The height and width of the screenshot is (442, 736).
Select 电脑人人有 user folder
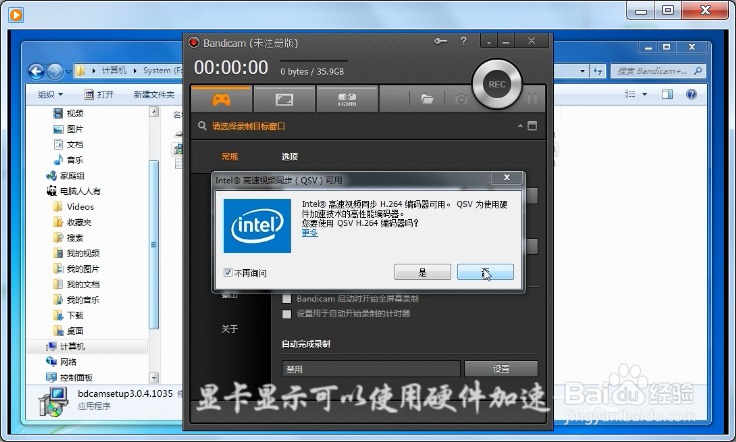pos(74,191)
